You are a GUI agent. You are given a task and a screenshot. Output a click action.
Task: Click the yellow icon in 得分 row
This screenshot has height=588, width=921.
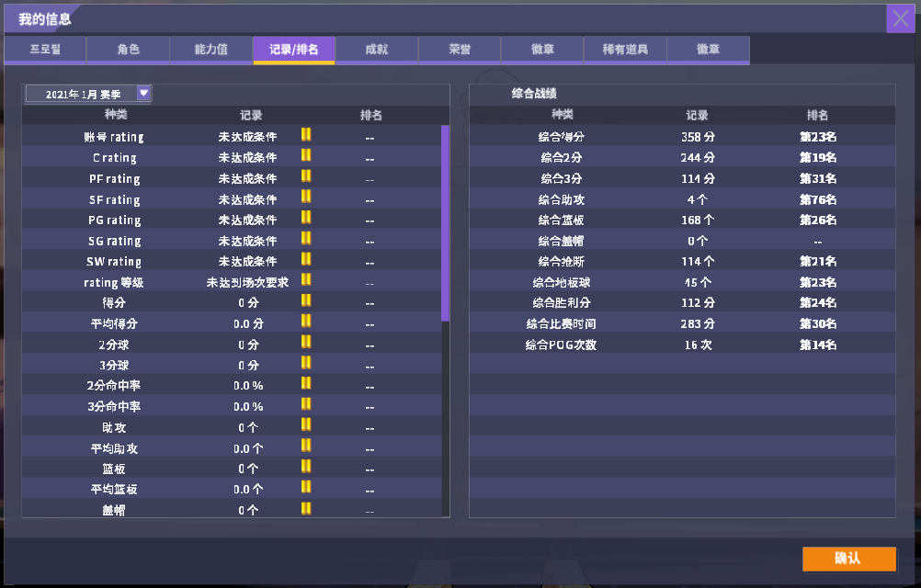point(306,300)
